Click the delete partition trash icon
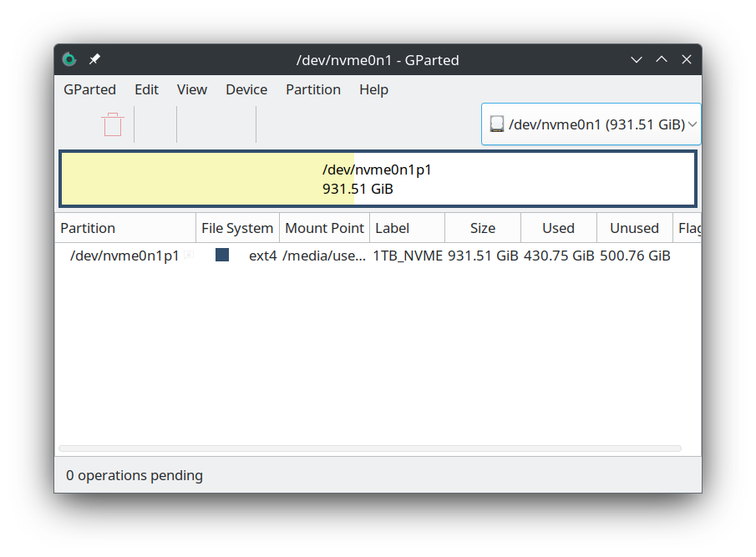The height and width of the screenshot is (557, 756). (113, 124)
